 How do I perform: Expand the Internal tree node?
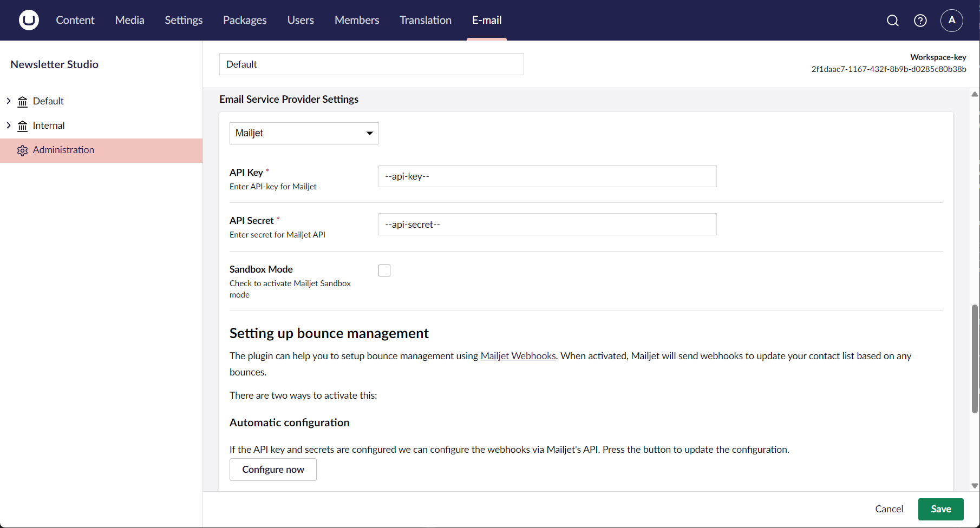[9, 125]
